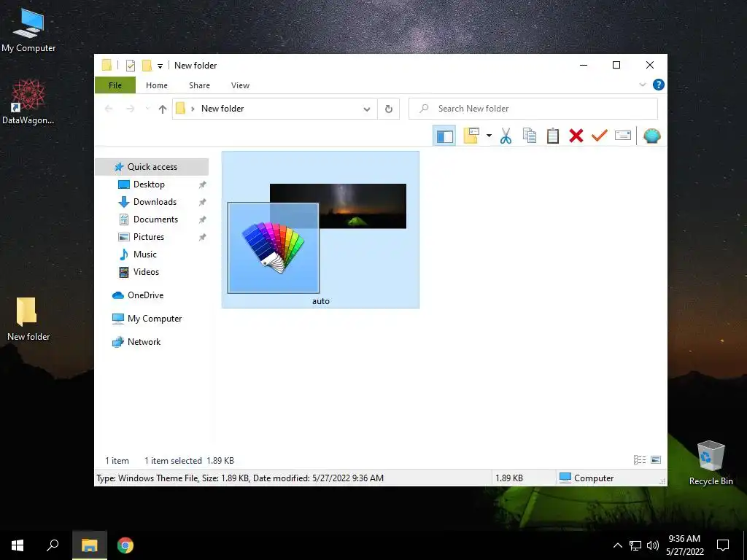Paste using the clipboard toolbar icon

click(x=553, y=136)
